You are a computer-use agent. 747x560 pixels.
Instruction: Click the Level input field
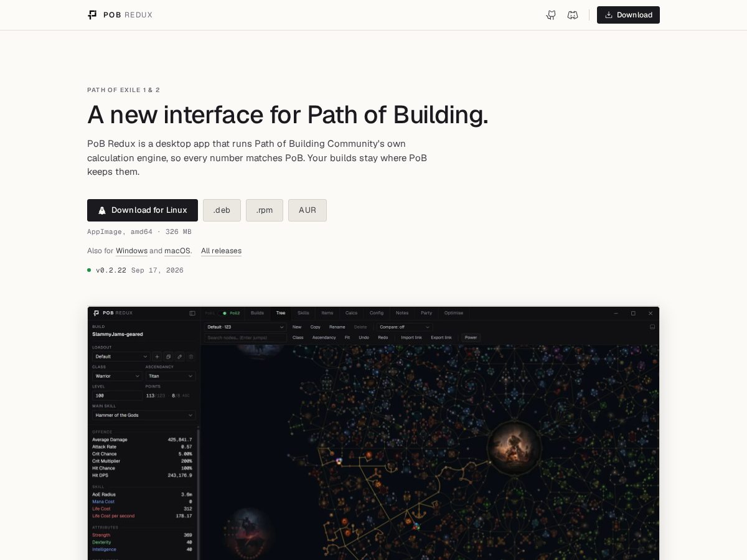click(118, 396)
